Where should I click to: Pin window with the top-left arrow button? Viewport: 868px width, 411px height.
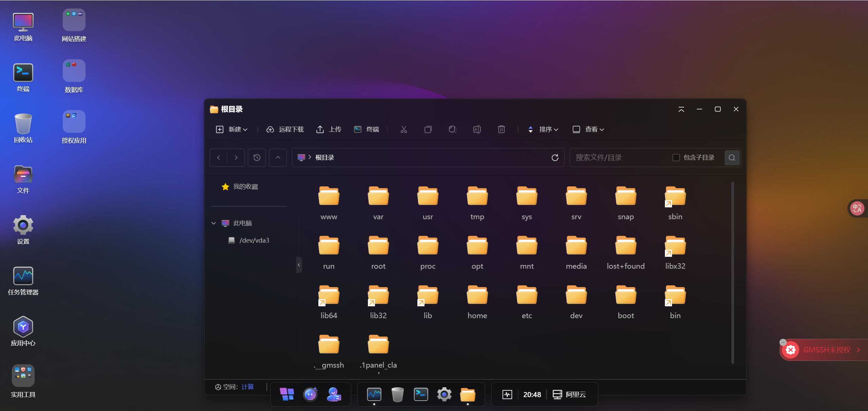681,109
